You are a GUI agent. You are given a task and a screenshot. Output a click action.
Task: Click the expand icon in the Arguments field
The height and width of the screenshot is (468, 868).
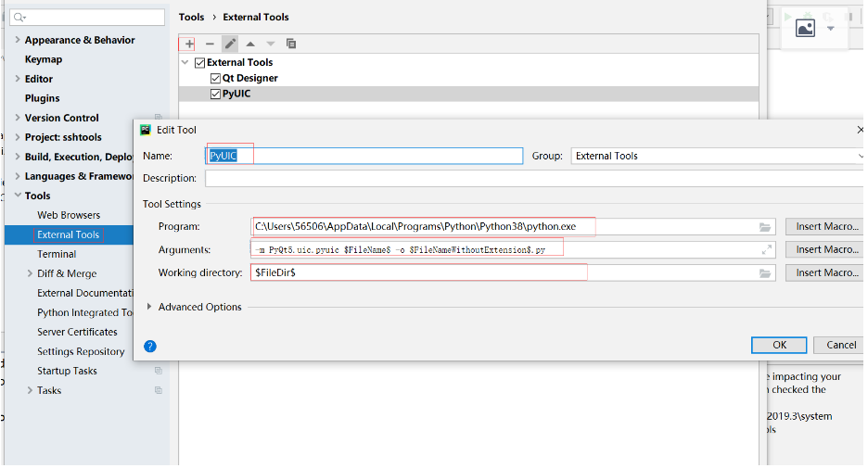click(767, 250)
